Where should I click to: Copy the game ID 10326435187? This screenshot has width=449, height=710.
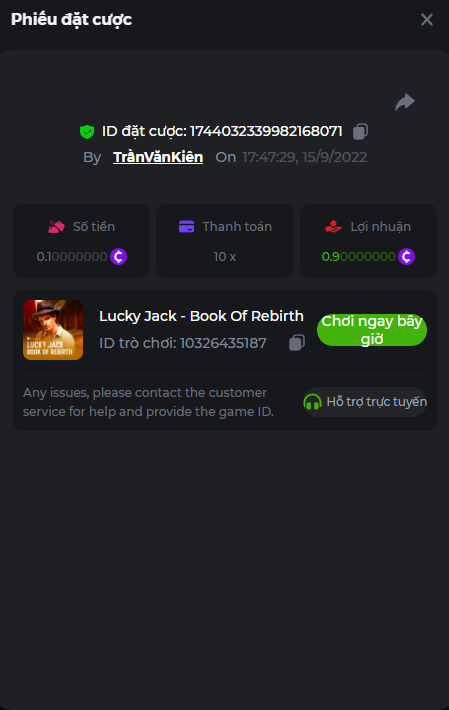click(297, 343)
